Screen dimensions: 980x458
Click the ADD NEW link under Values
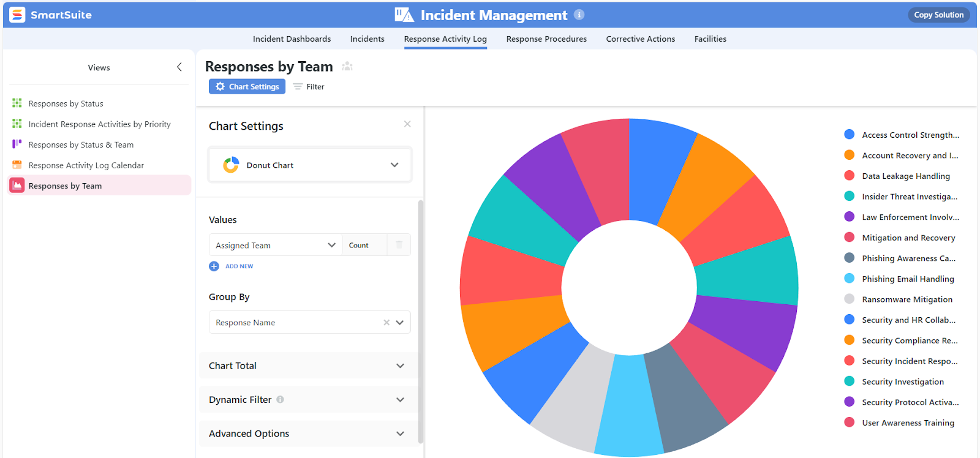point(239,266)
